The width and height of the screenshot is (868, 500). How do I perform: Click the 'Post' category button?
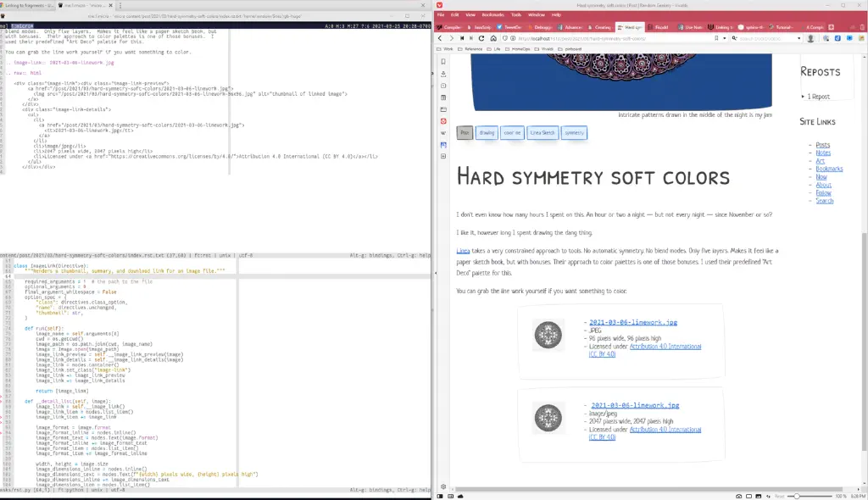tap(465, 133)
